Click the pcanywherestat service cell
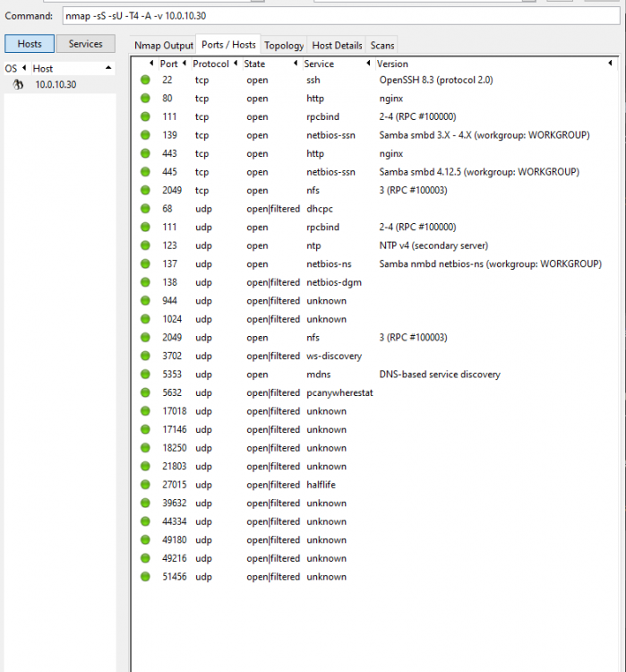 pos(339,393)
